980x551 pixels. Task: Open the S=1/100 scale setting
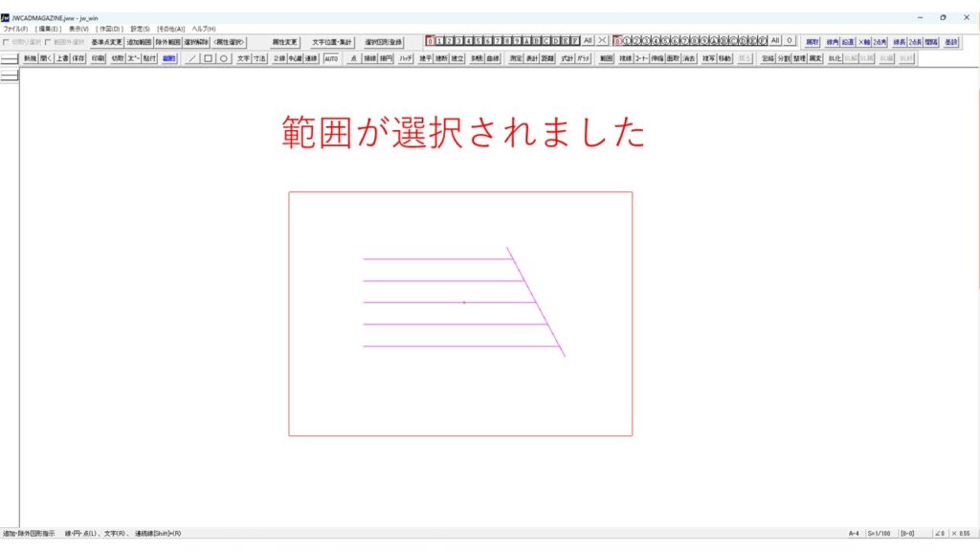[880, 533]
